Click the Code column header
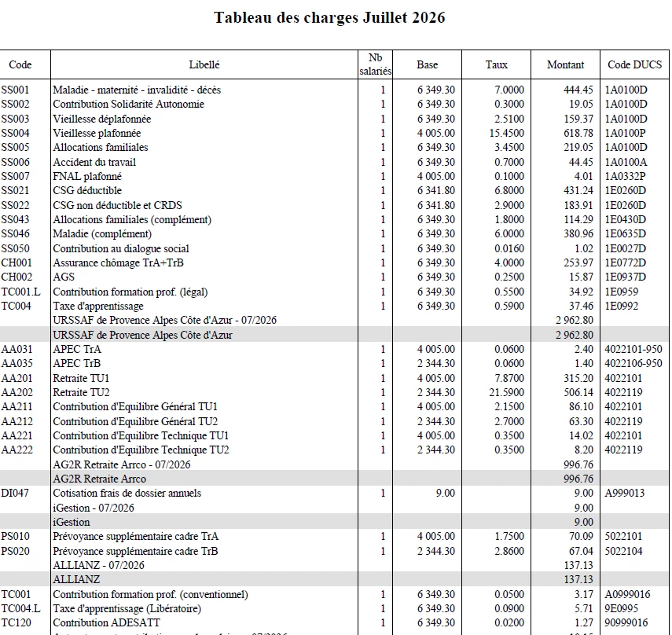 20,64
